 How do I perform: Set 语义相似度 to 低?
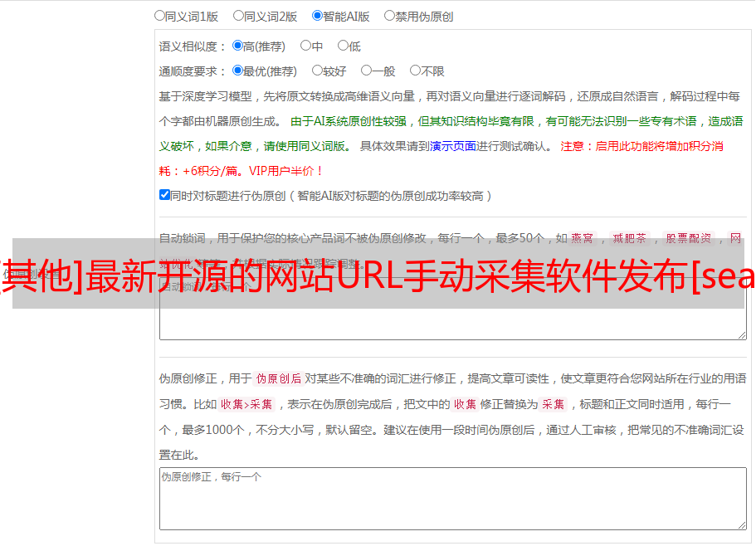tap(343, 46)
